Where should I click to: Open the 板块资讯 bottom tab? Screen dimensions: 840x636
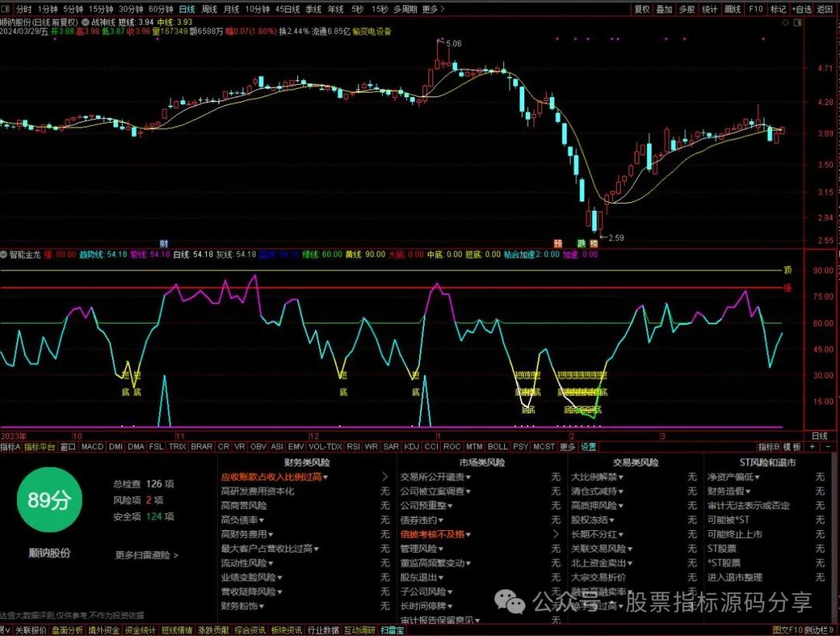pos(286,631)
